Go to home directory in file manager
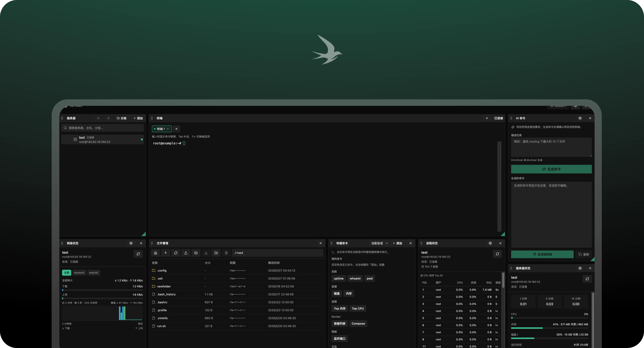This screenshot has width=644, height=348. (156, 253)
